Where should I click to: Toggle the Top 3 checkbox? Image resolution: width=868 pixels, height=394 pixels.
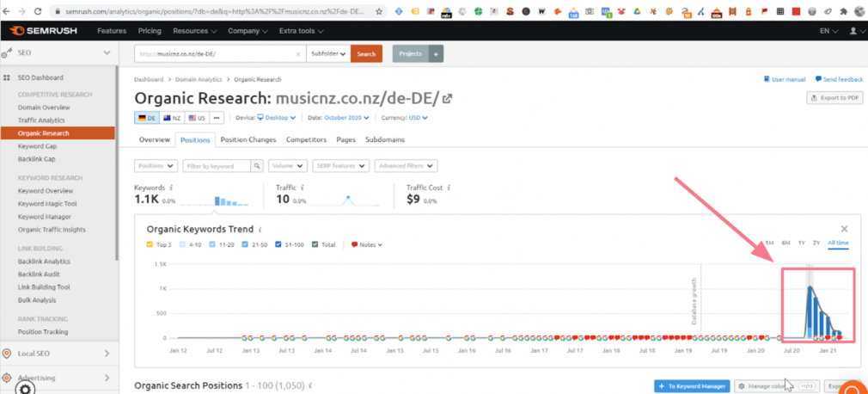pos(150,244)
